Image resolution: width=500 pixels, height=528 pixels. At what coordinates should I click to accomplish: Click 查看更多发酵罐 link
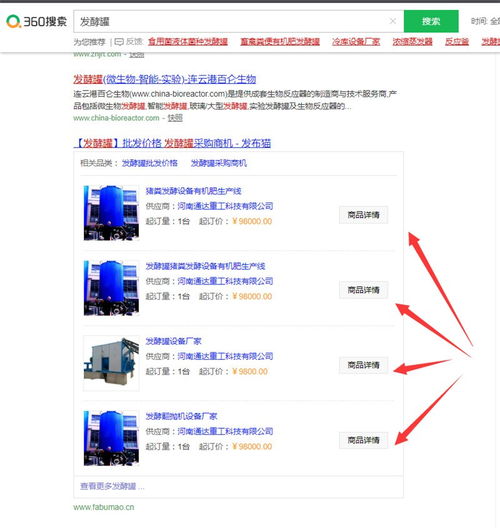(x=112, y=486)
